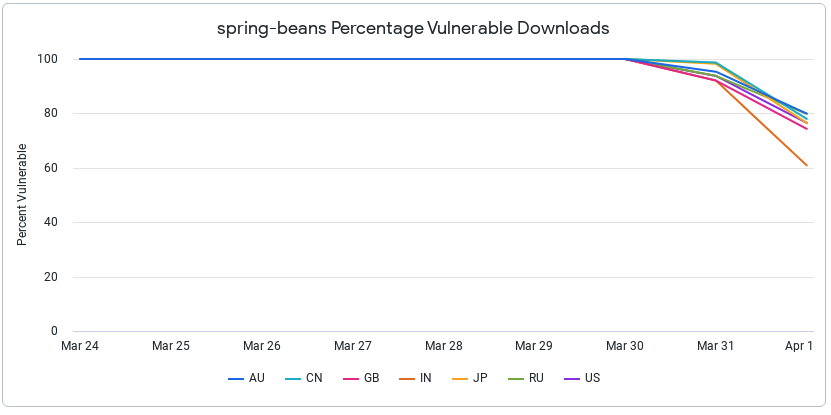This screenshot has width=831, height=415.
Task: Click the 100 y-axis tick label
Action: pyautogui.click(x=48, y=59)
